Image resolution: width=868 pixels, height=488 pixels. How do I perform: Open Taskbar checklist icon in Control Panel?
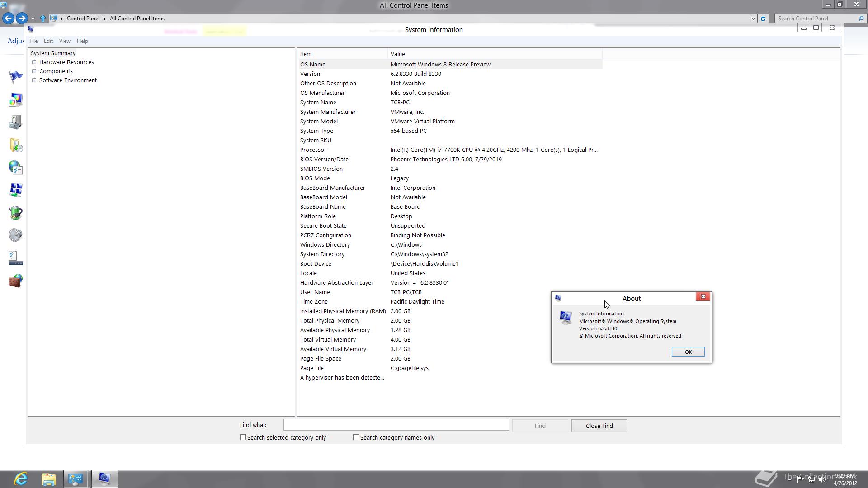15,258
